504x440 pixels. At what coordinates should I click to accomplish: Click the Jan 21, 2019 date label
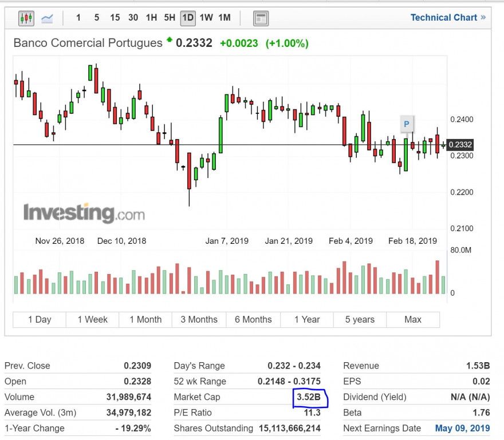point(289,241)
